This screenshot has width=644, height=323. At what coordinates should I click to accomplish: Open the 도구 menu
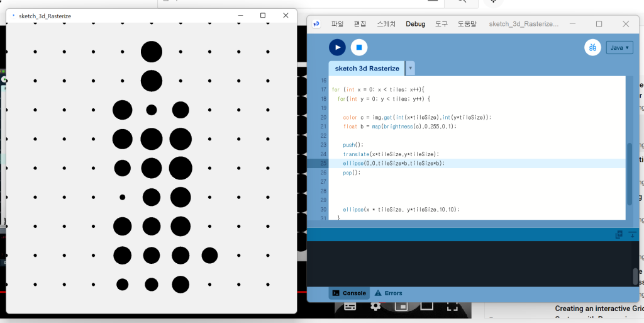point(441,24)
